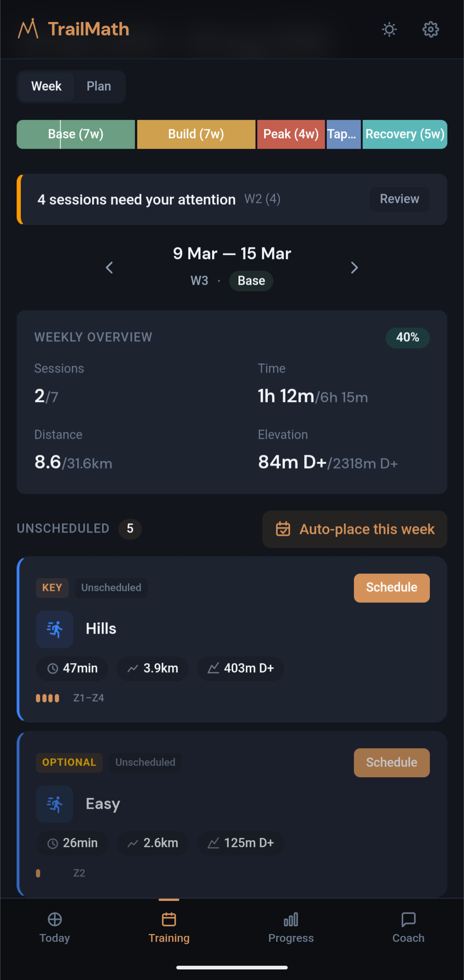Schedule the Easy optional session
This screenshot has height=980, width=464.
[391, 762]
